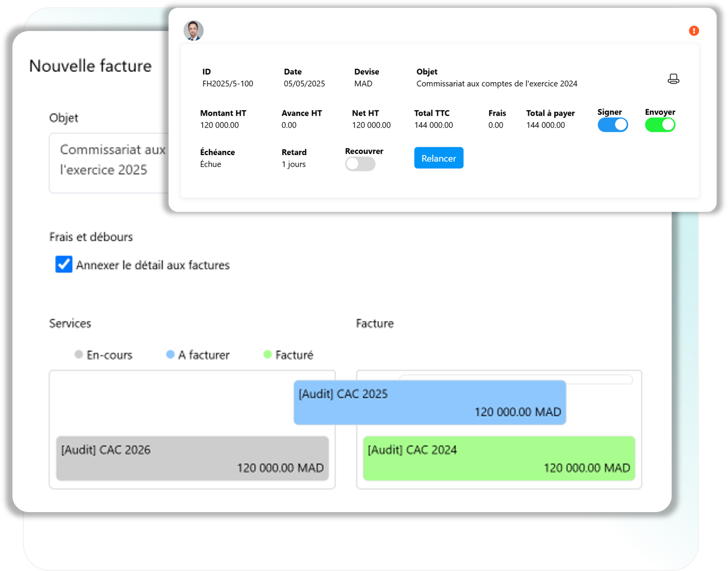728x571 pixels.
Task: Click the gray En-cours legend dot
Action: tap(79, 354)
